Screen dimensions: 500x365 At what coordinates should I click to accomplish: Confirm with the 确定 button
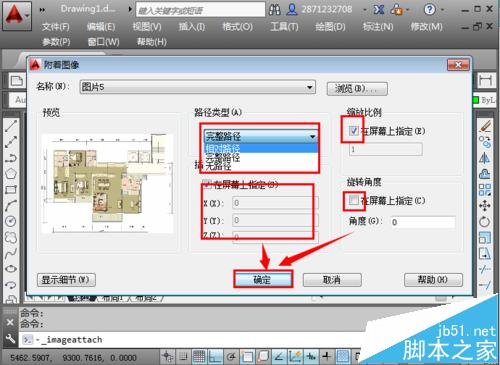pos(263,279)
